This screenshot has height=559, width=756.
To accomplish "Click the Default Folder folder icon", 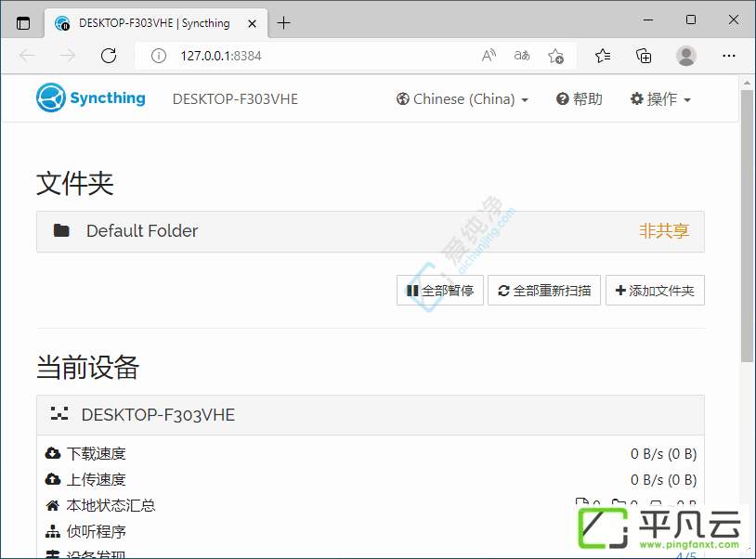I will 61,230.
